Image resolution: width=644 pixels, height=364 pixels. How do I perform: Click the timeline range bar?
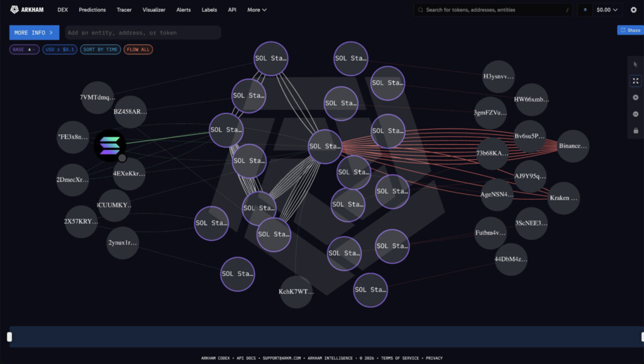point(326,337)
